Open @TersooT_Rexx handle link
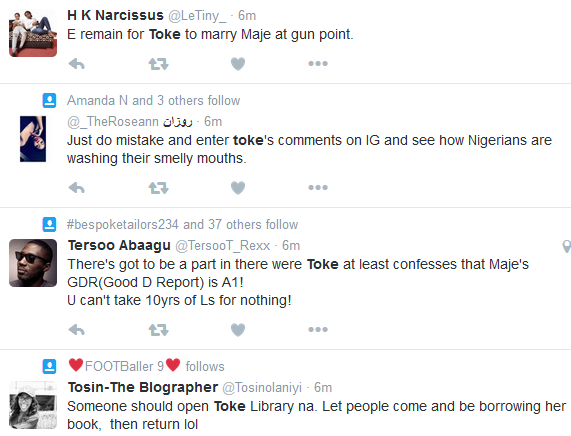 coord(223,246)
